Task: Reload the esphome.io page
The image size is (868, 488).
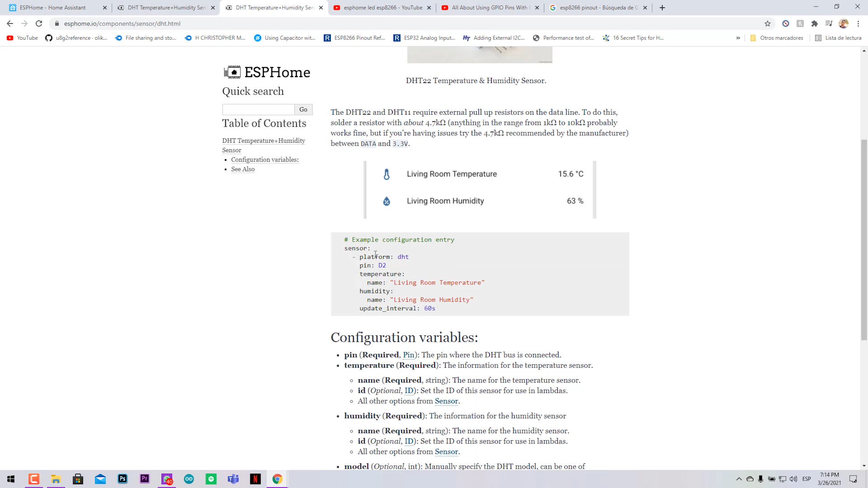Action: click(x=39, y=23)
